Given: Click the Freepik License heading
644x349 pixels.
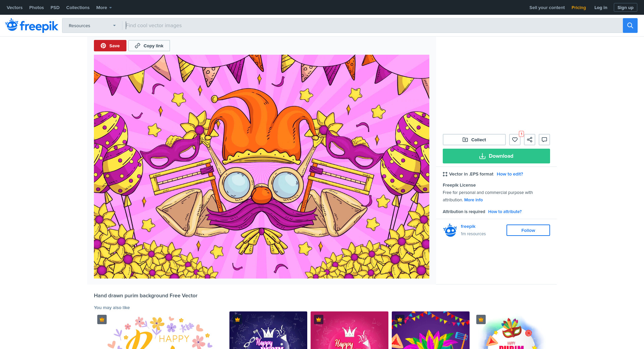Looking at the screenshot, I should [x=459, y=185].
